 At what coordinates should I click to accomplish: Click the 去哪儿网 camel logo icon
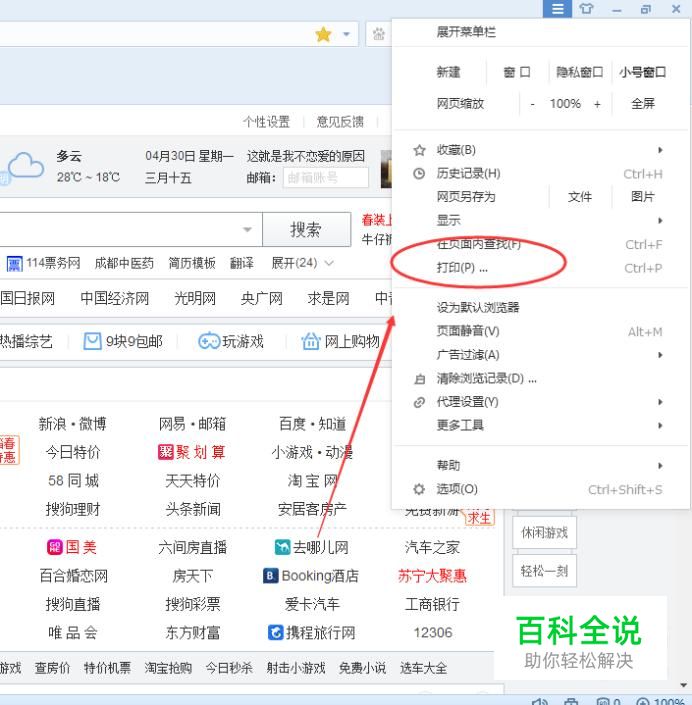click(282, 547)
